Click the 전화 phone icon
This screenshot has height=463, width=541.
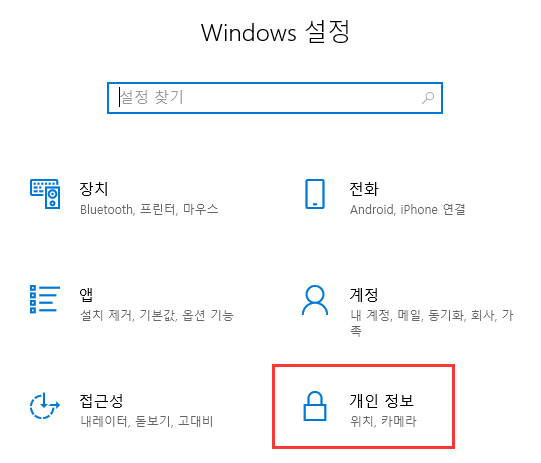315,194
